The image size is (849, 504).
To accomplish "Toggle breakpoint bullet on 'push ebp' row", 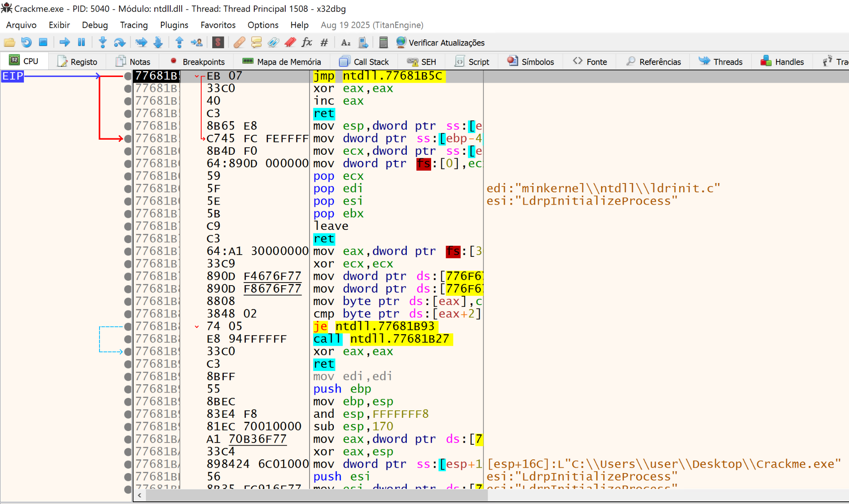I will point(128,389).
